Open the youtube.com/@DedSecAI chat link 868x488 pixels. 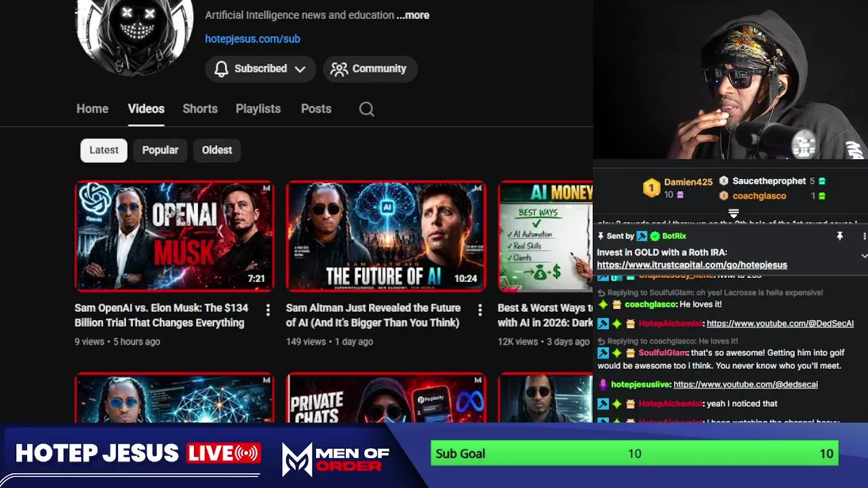[x=780, y=324]
